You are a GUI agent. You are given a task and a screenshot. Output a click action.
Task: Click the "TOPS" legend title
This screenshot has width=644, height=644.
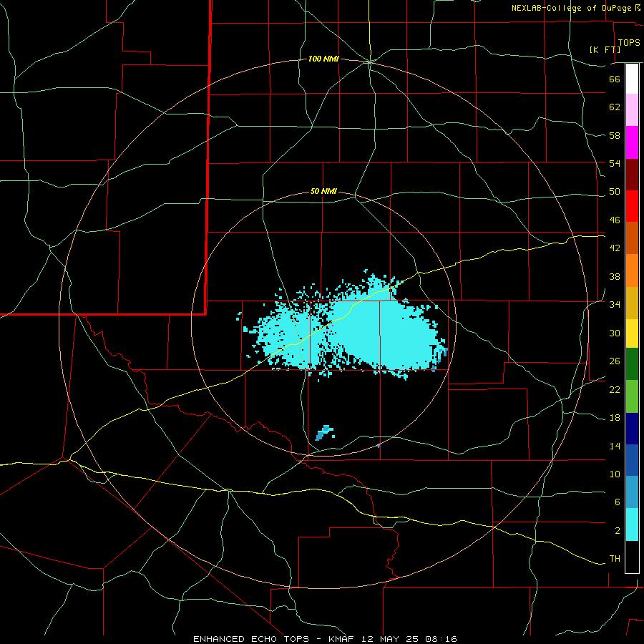pyautogui.click(x=629, y=42)
